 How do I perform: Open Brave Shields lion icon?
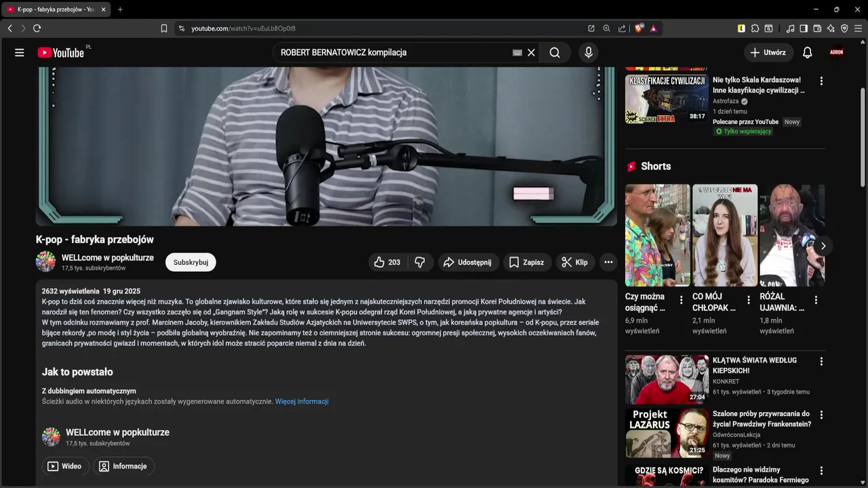639,28
